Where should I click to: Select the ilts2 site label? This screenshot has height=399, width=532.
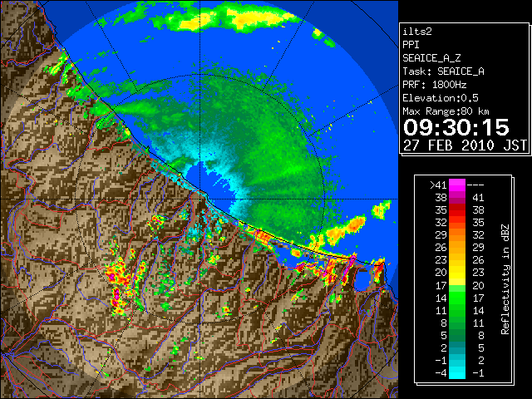[x=417, y=32]
